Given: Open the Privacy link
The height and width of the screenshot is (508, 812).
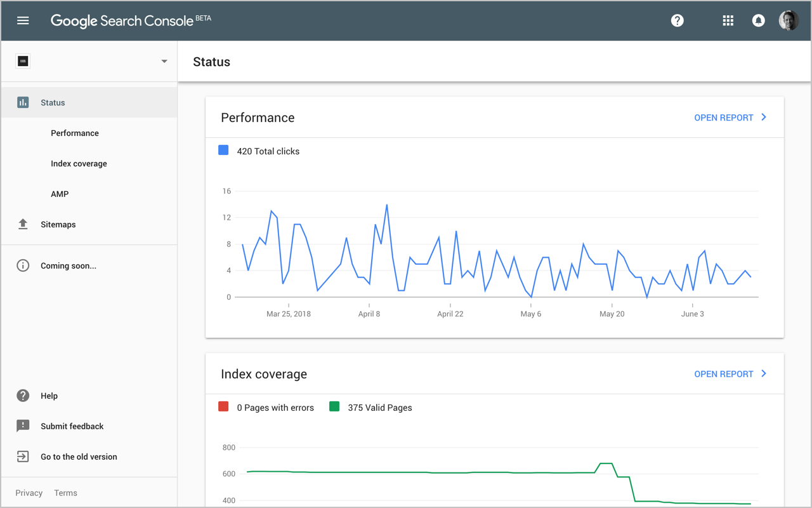Looking at the screenshot, I should tap(29, 493).
